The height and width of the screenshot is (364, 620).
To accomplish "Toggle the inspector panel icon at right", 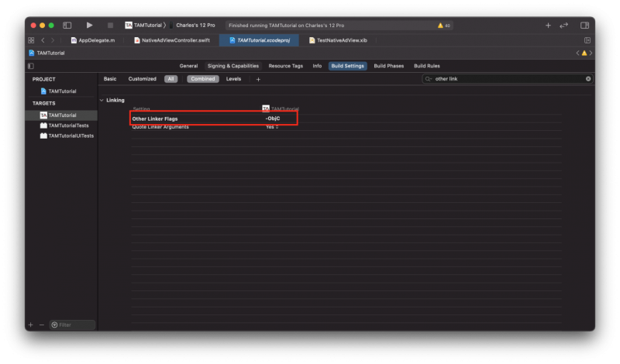I will coord(585,26).
